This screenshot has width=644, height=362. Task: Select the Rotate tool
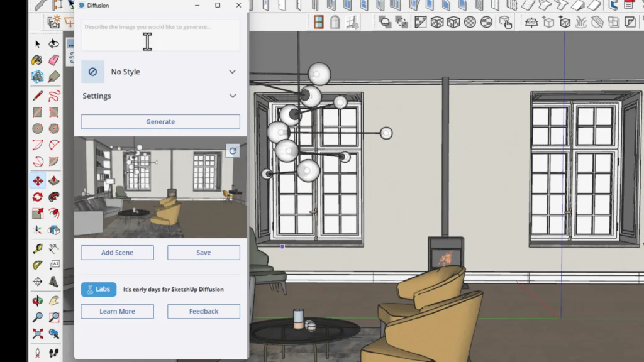(x=38, y=197)
